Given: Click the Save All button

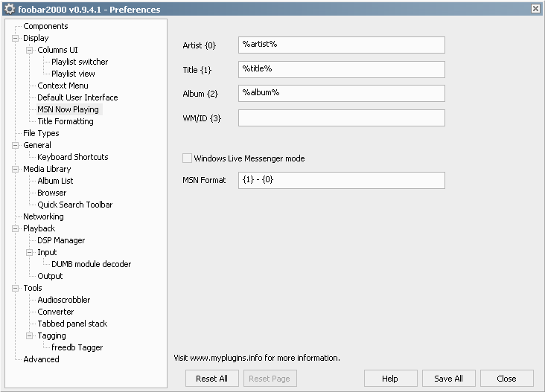Looking at the screenshot, I should (x=448, y=379).
